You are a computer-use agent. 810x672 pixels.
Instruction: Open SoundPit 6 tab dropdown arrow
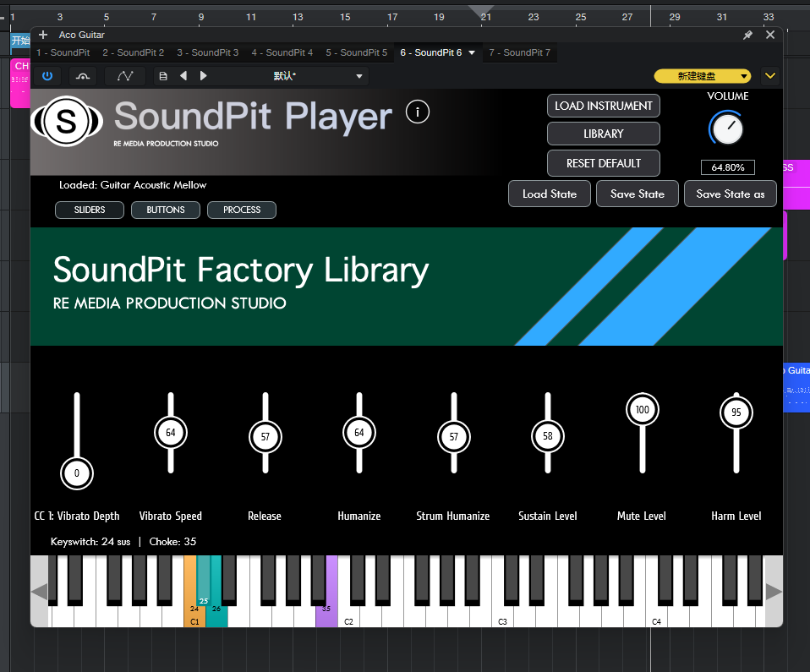[472, 52]
